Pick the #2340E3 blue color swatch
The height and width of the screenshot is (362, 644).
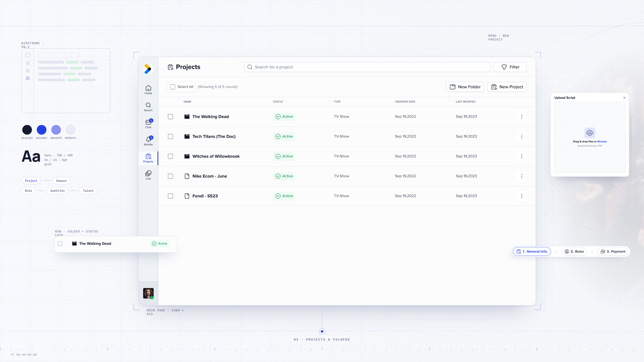(42, 130)
